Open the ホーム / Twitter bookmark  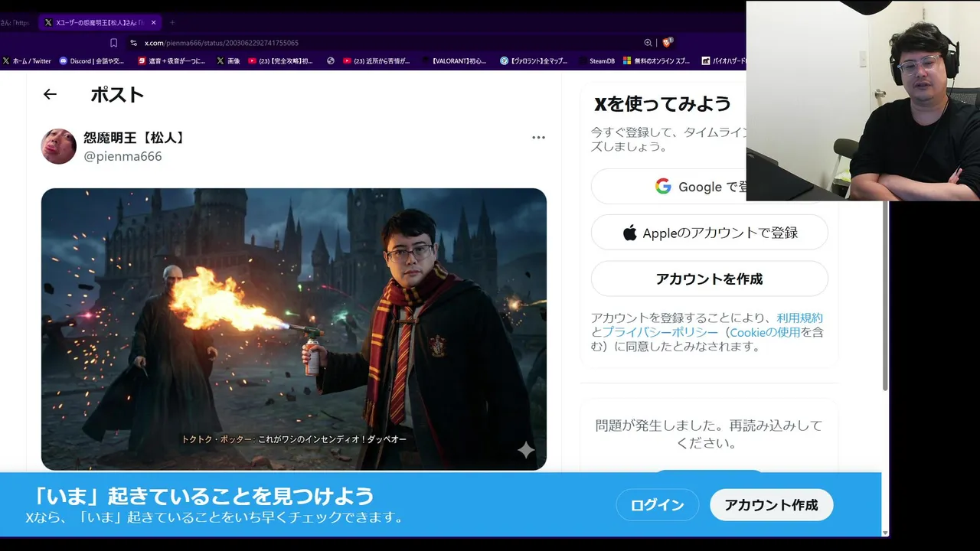(x=27, y=61)
